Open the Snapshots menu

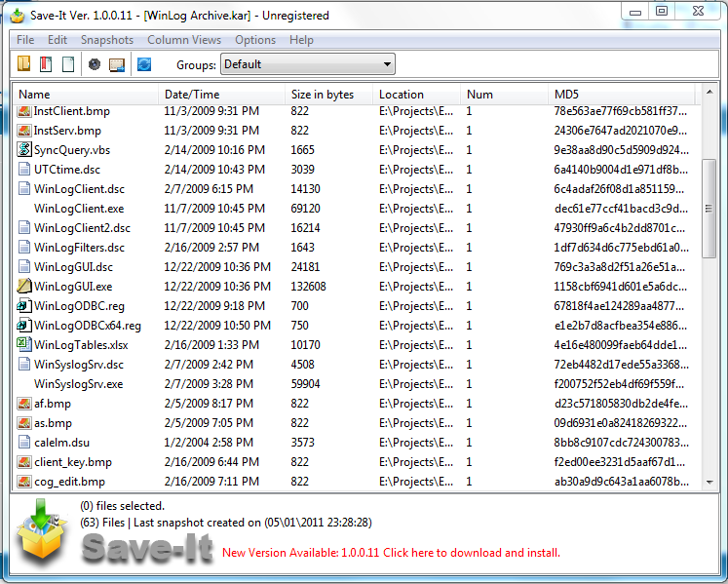click(107, 40)
